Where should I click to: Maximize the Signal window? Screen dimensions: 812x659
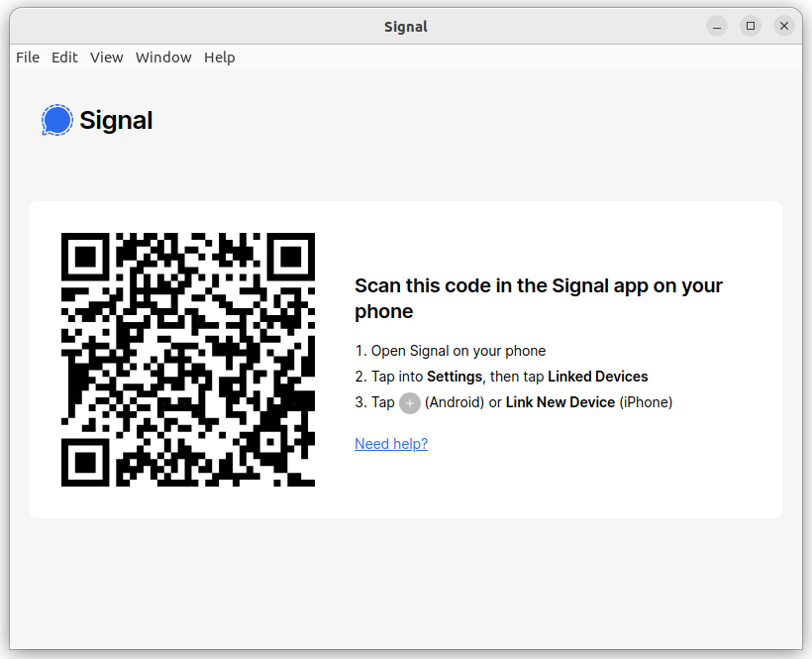click(751, 26)
